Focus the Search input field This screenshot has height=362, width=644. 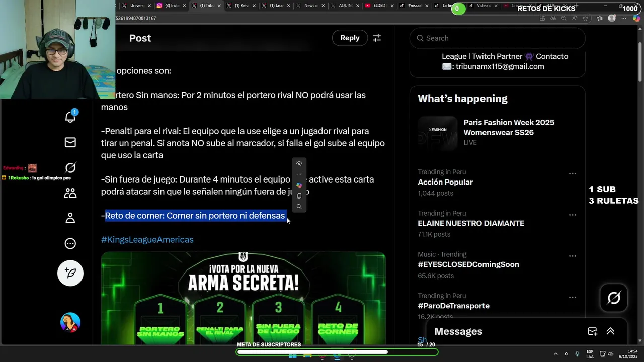497,38
